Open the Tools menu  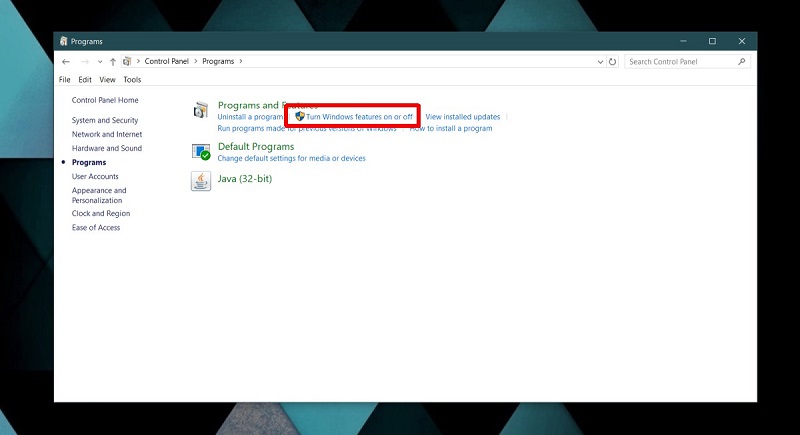[132, 80]
